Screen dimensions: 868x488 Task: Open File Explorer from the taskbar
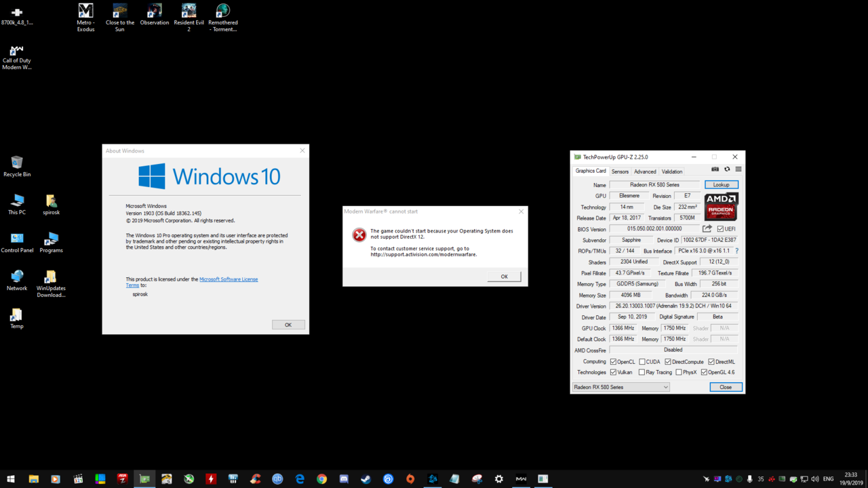tap(33, 479)
